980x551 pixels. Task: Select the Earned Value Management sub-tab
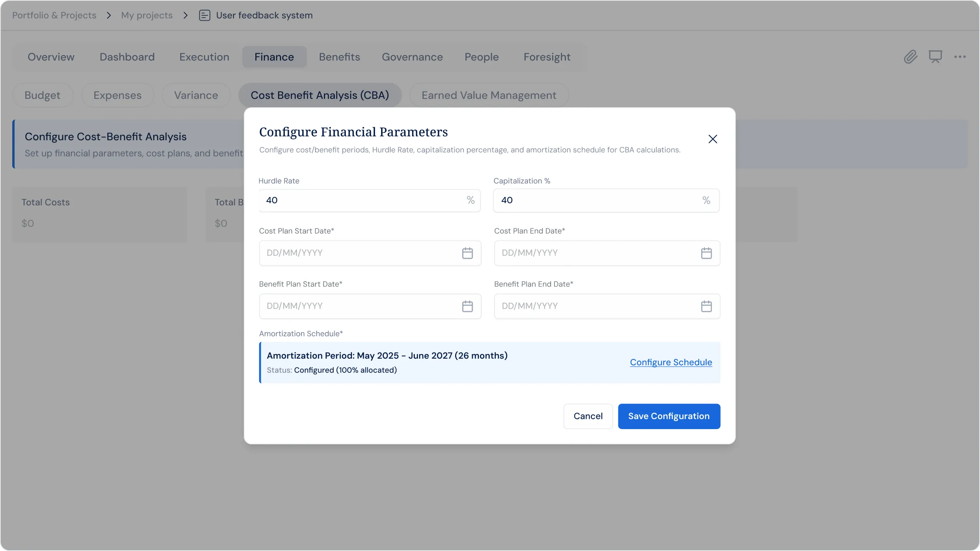point(489,95)
